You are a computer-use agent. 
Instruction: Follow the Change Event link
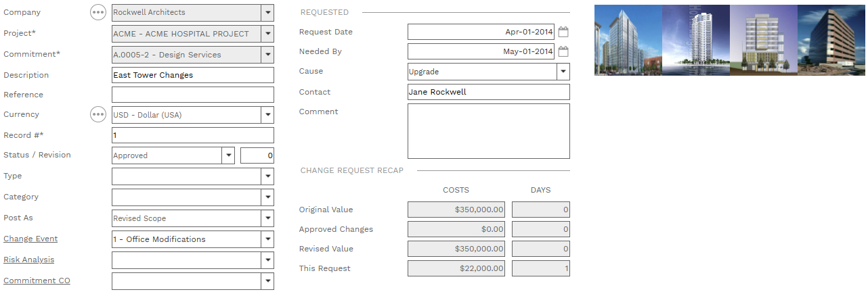[30, 239]
